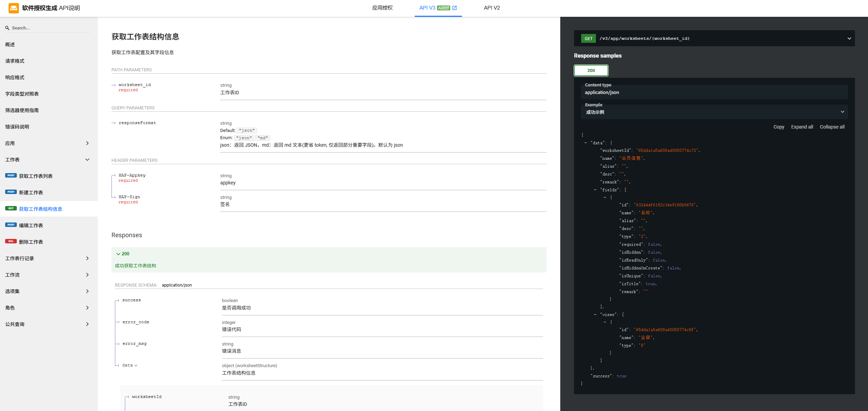
Task: Click the green GET badge in endpoint bar
Action: tap(588, 38)
